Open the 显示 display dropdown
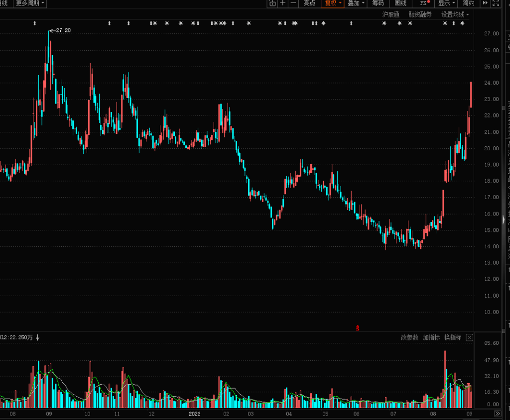This screenshot has width=510, height=420. point(446,3)
